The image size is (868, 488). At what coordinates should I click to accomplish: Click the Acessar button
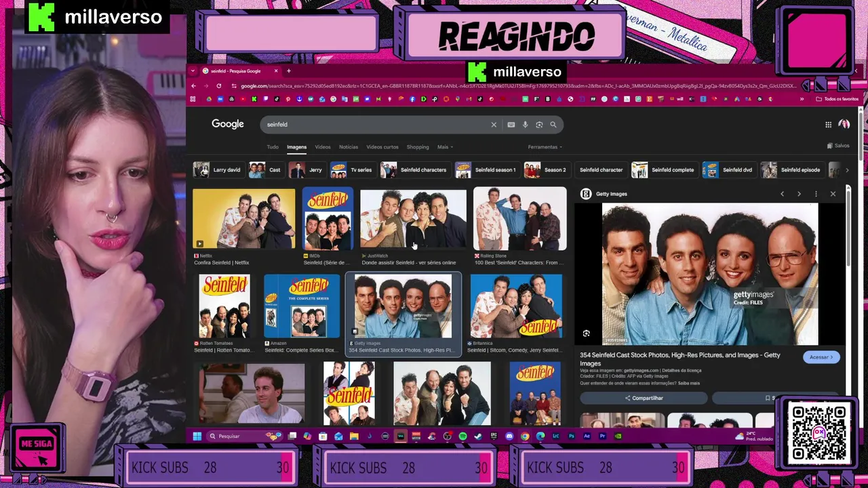(821, 357)
